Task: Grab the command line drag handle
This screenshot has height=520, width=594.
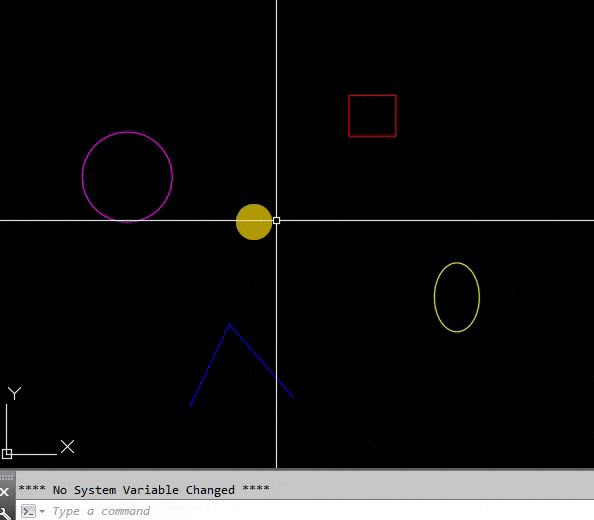Action: point(7,478)
